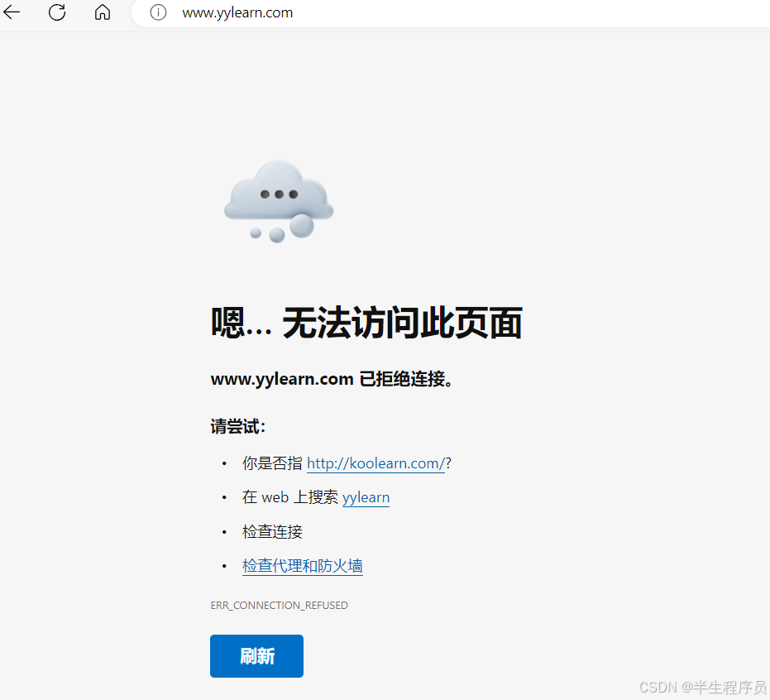View site information via the info icon
The height and width of the screenshot is (700, 770).
pos(158,12)
